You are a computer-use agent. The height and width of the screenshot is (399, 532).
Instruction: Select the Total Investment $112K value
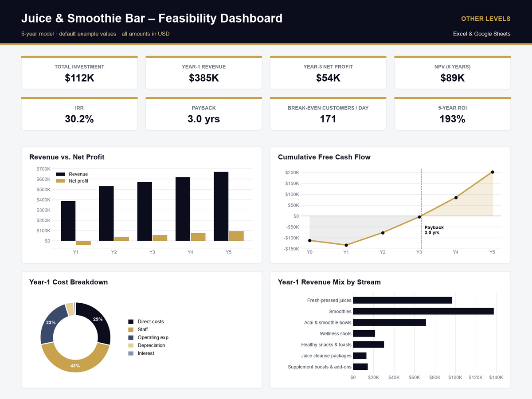(79, 78)
